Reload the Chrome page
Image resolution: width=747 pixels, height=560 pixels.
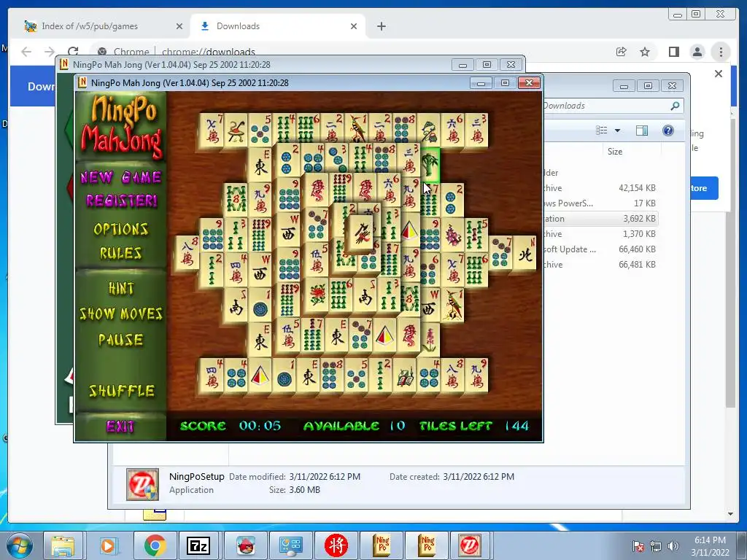click(x=73, y=52)
